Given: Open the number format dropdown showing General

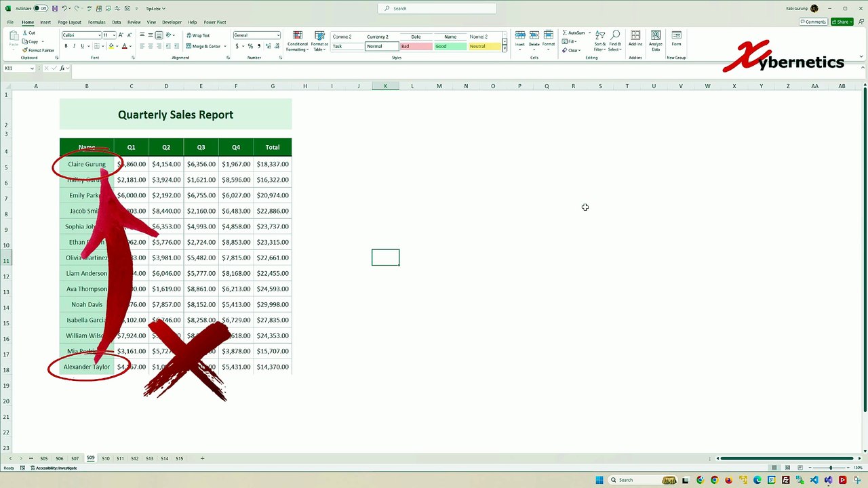Looking at the screenshot, I should [278, 35].
